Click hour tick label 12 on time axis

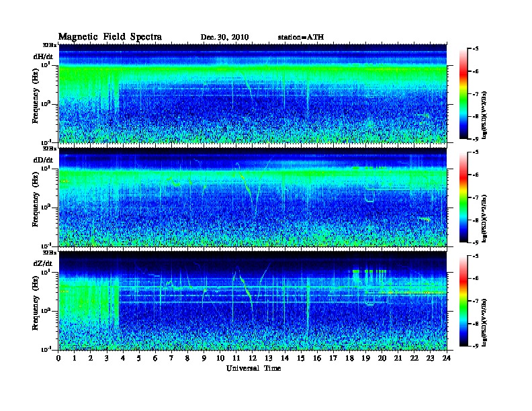[253, 358]
